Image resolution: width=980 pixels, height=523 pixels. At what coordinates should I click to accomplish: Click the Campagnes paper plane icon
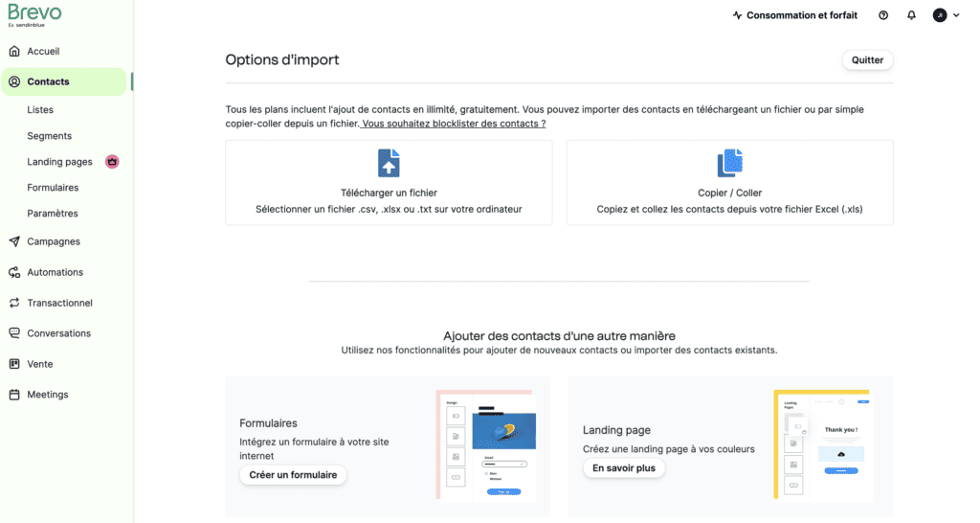click(14, 241)
